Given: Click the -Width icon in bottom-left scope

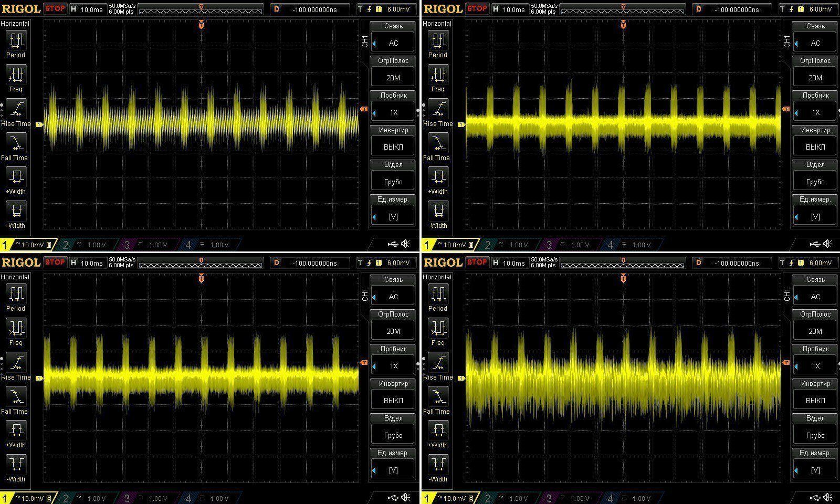Looking at the screenshot, I should coord(16,465).
